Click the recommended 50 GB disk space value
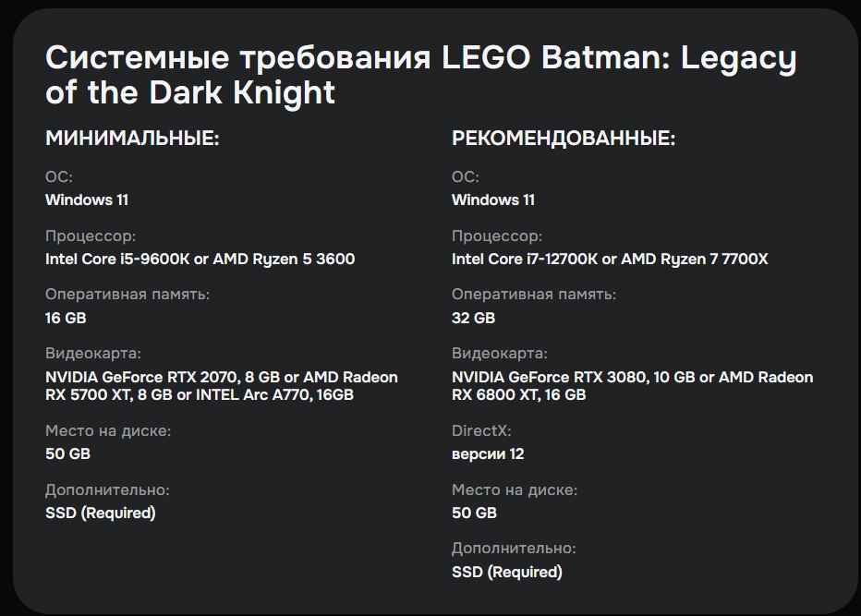This screenshot has height=616, width=861. [x=474, y=513]
